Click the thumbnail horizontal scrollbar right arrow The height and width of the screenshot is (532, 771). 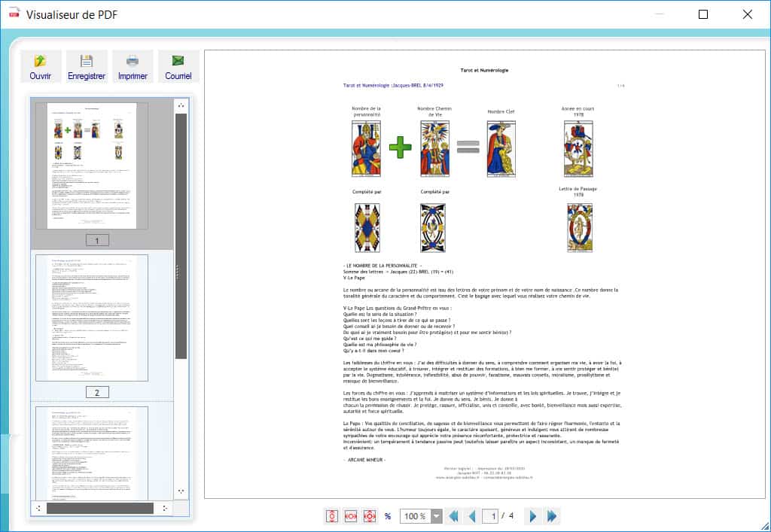point(165,508)
